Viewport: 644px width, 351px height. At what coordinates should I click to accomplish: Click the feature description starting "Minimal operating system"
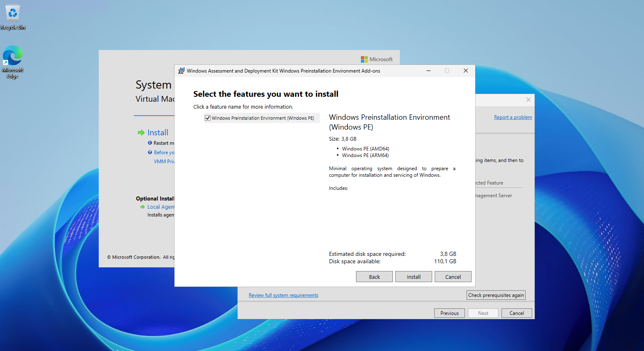[x=392, y=172]
